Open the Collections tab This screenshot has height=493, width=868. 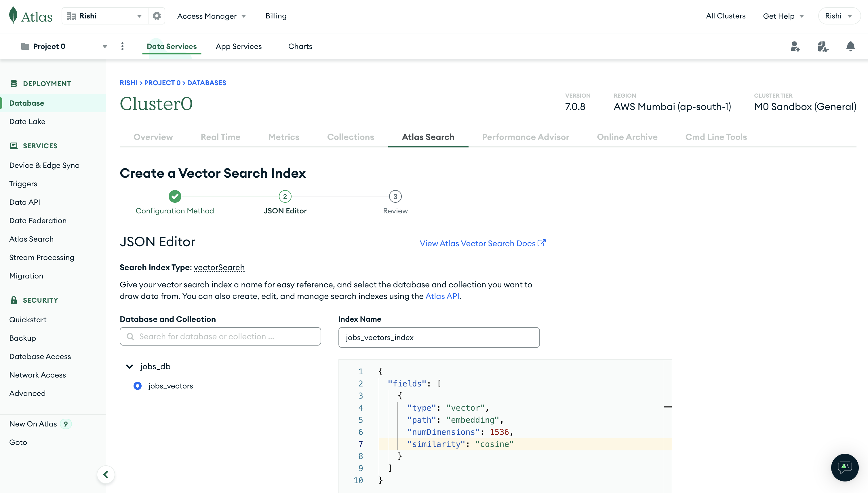click(x=351, y=137)
